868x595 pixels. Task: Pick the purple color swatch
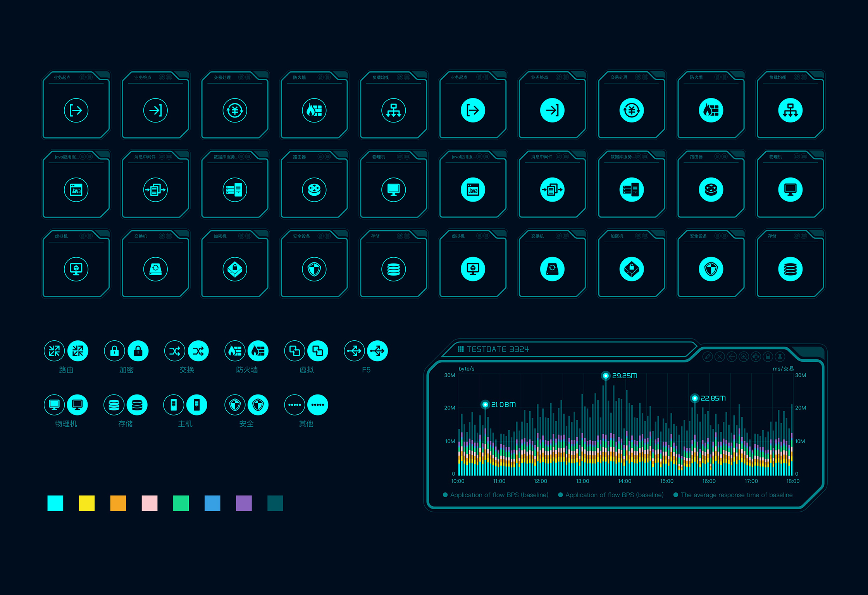click(x=244, y=503)
